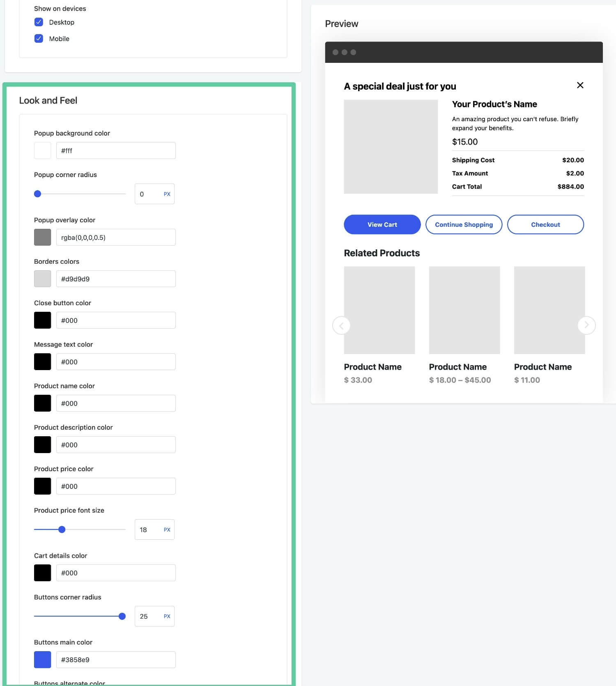616x686 pixels.
Task: Open the Cart details color swatch
Action: coord(42,573)
